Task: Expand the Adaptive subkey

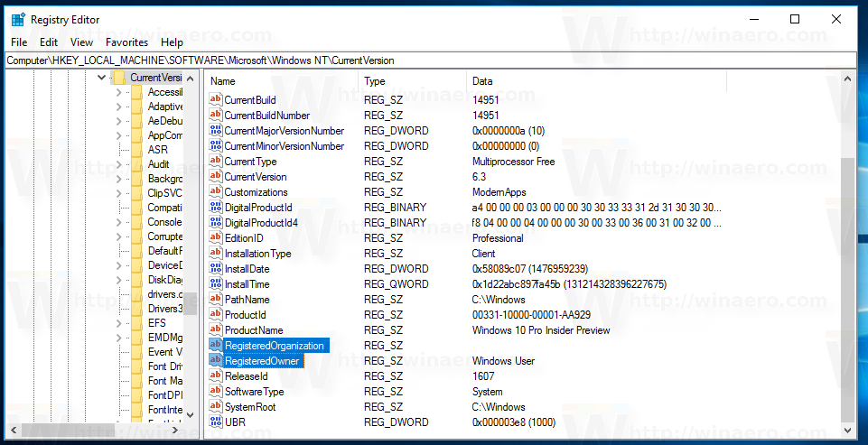Action: [119, 107]
